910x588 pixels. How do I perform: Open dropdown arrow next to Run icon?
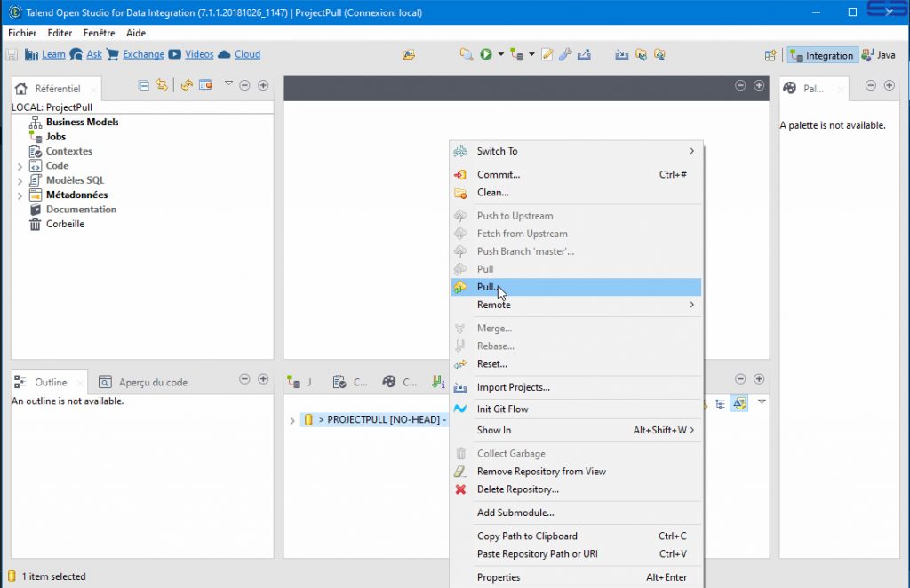tap(501, 54)
